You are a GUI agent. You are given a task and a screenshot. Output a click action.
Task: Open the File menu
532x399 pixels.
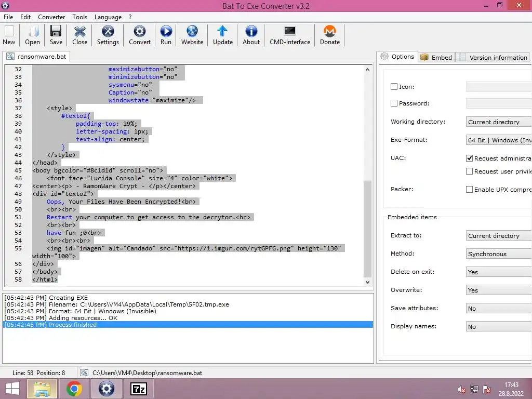8,17
